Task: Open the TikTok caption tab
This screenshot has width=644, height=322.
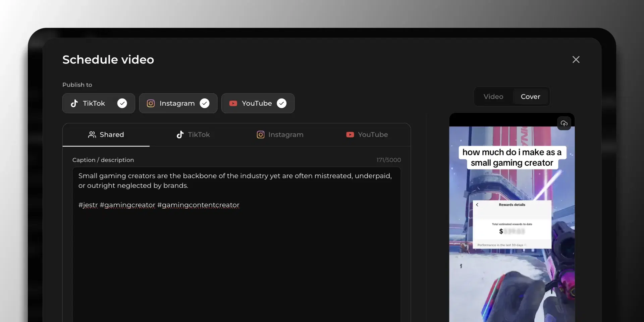Action: point(193,135)
